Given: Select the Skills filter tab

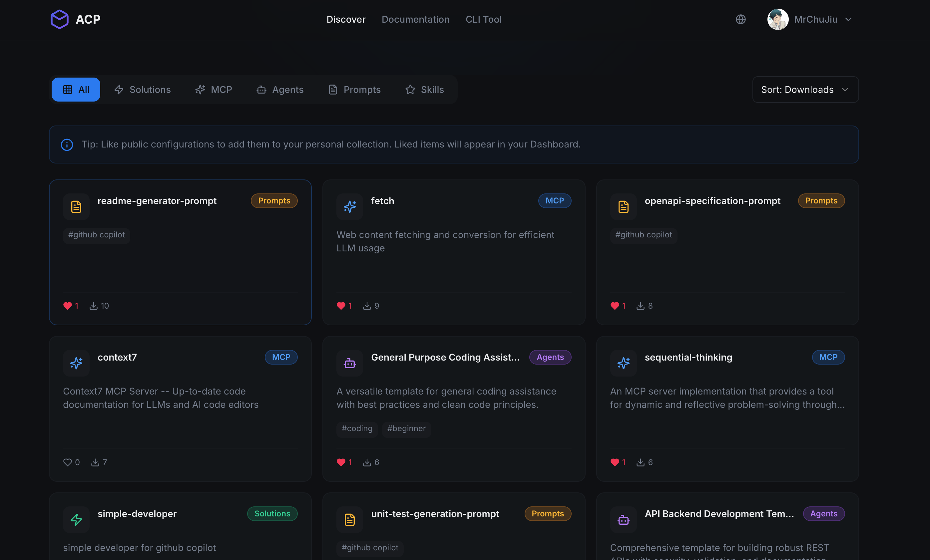Looking at the screenshot, I should [425, 90].
